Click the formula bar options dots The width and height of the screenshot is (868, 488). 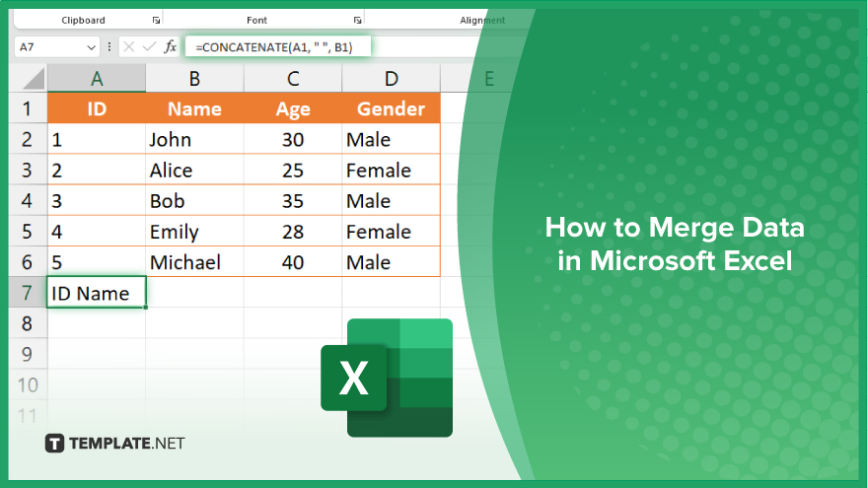[109, 47]
